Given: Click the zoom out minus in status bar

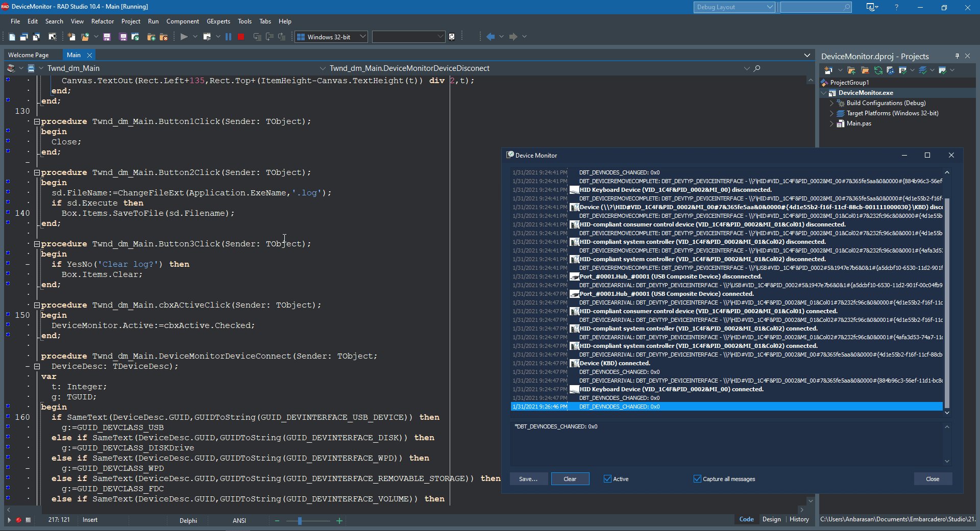Looking at the screenshot, I should pos(277,521).
